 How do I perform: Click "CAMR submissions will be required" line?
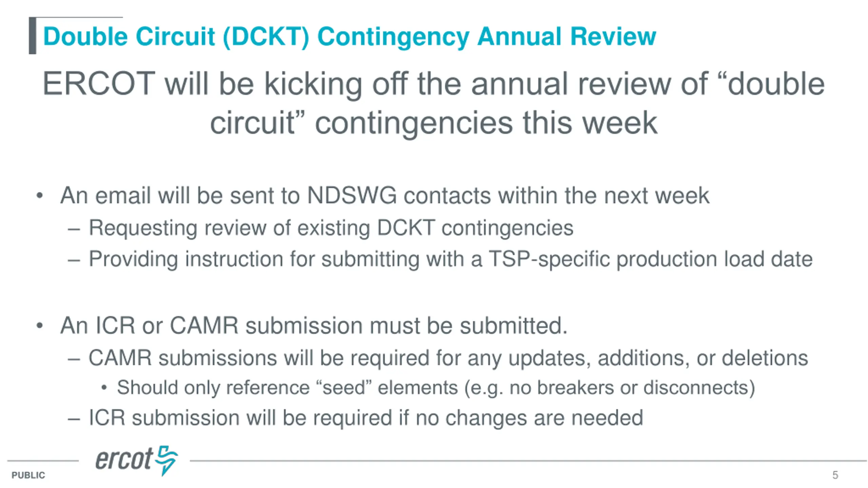(x=448, y=359)
